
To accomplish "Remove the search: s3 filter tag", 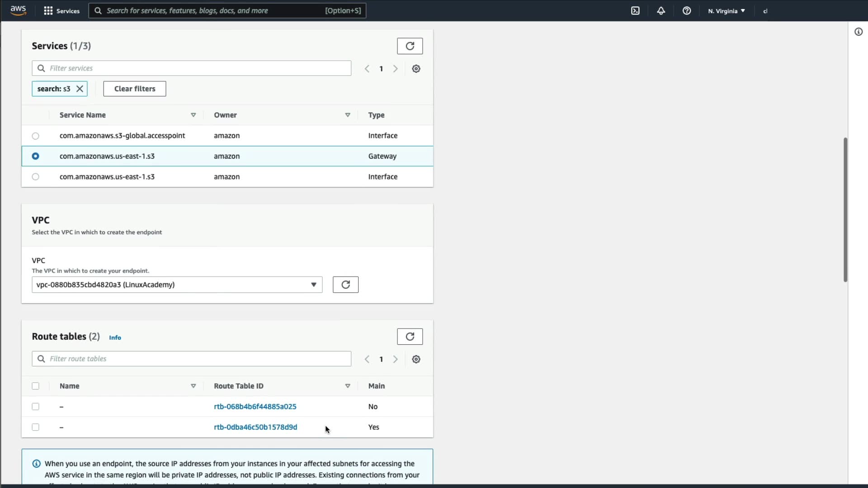I will pyautogui.click(x=80, y=89).
